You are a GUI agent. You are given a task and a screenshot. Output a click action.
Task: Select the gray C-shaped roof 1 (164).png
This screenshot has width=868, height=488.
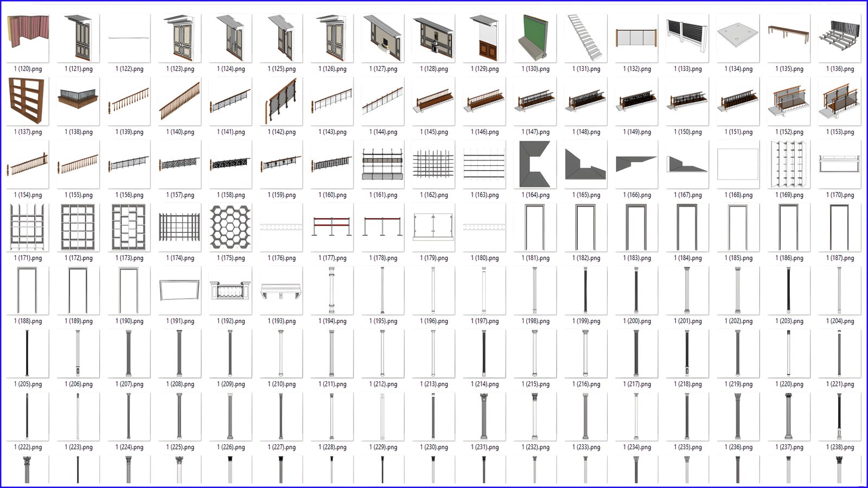point(535,164)
